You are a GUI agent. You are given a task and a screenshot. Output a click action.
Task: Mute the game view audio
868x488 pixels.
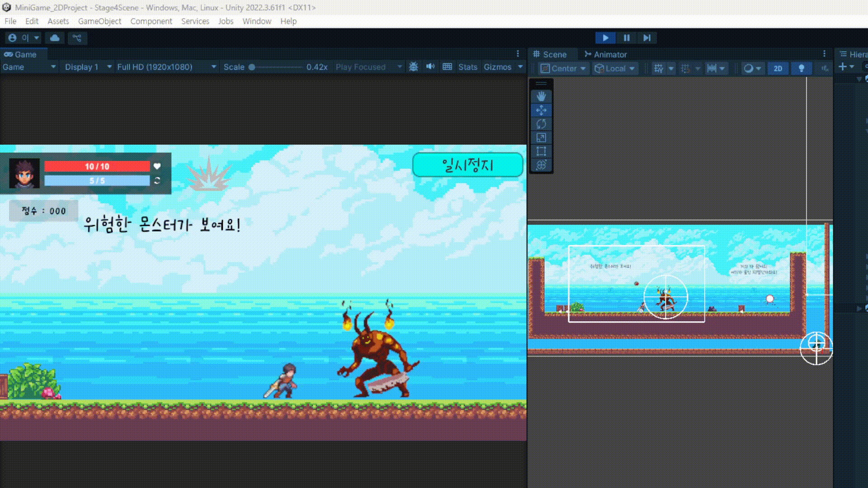coord(430,67)
